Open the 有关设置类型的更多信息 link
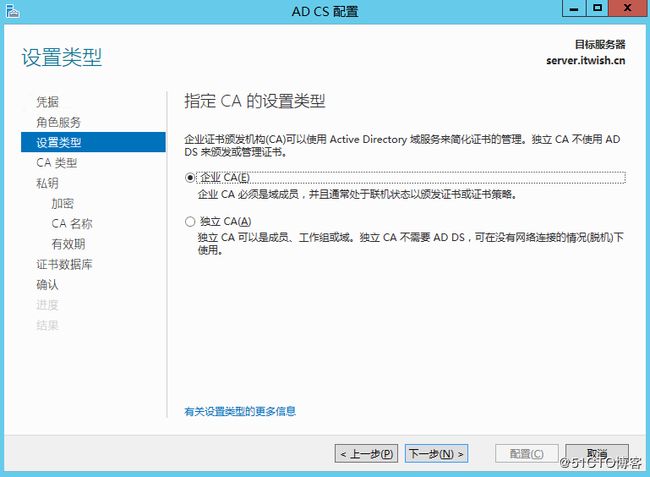Viewport: 650px width, 477px height. pyautogui.click(x=240, y=411)
